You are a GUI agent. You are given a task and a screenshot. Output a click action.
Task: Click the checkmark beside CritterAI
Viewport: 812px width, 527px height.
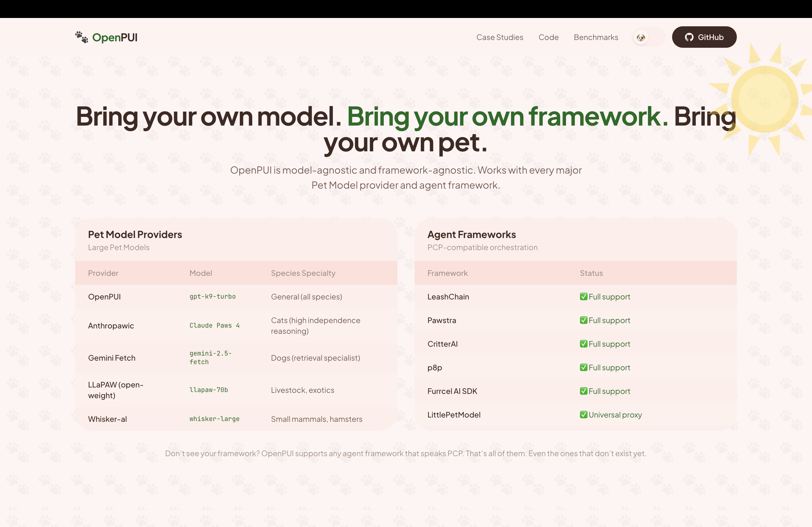tap(584, 344)
